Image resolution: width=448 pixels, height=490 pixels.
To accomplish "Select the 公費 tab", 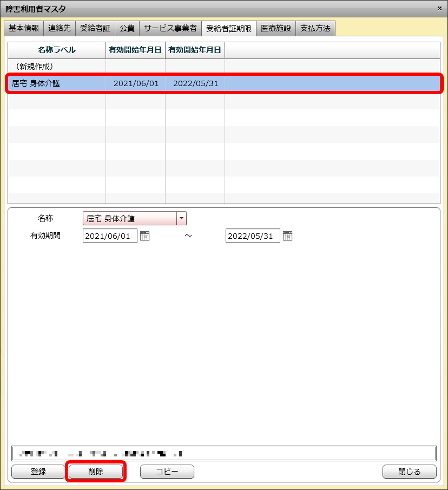I will click(127, 28).
